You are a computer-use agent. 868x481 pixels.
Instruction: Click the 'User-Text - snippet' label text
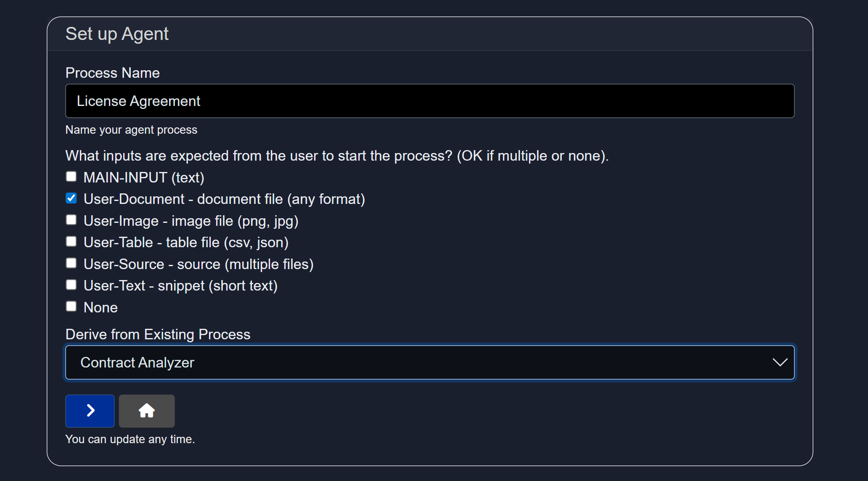coord(180,286)
